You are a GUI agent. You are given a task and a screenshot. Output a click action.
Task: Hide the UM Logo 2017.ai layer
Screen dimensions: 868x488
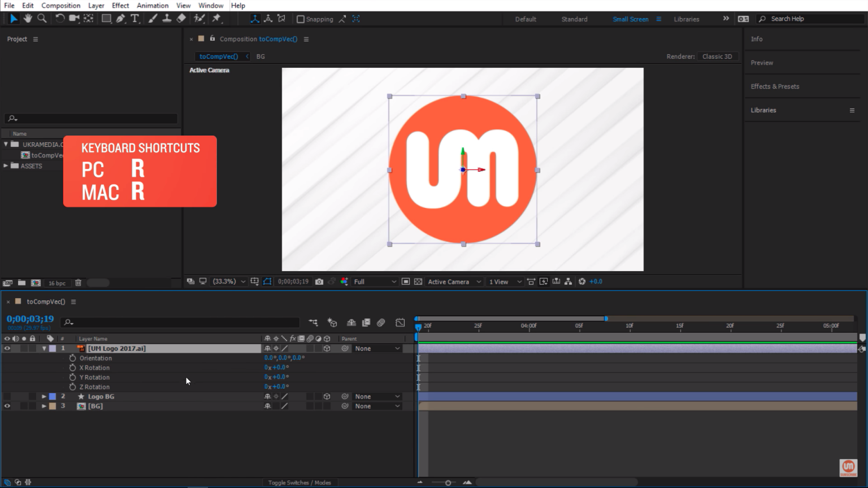click(x=7, y=348)
